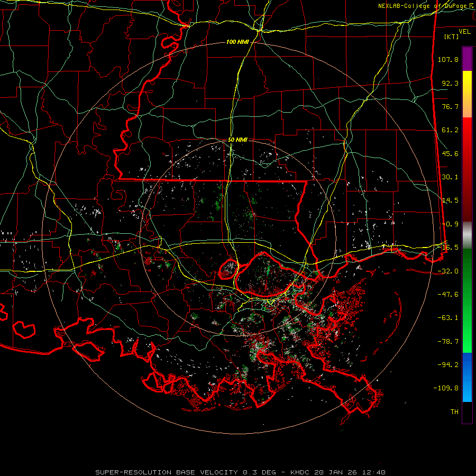The image size is (476, 476).
Task: Click the -94.2 legend value
Action: coord(448,365)
